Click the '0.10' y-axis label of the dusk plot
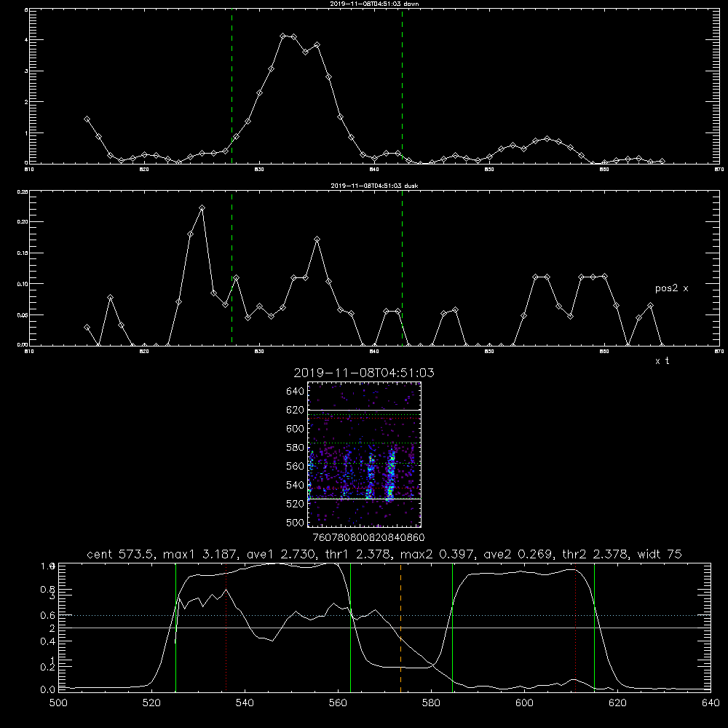The image size is (728, 728). (x=23, y=284)
